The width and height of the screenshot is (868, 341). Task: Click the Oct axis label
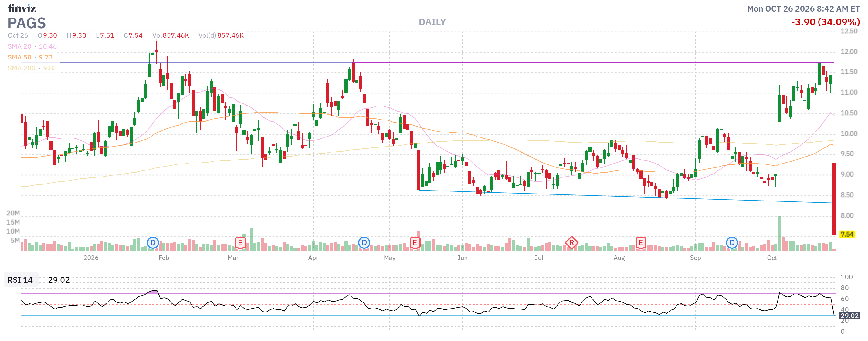tap(771, 258)
